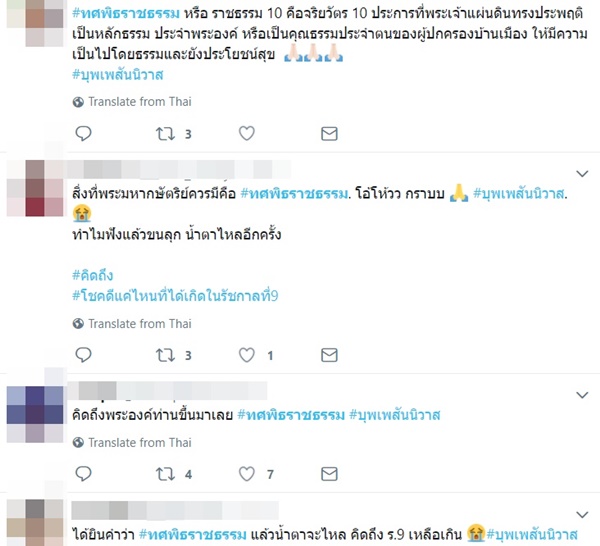Open options chevron on the #คิดถึง tweet
Screen dimensions: 600x546
coord(582,174)
